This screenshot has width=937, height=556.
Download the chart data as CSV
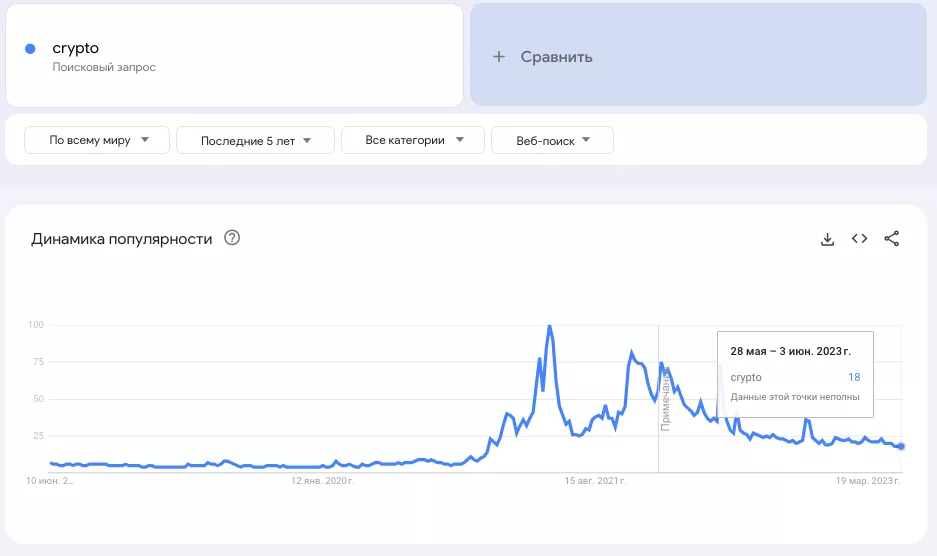(x=827, y=239)
